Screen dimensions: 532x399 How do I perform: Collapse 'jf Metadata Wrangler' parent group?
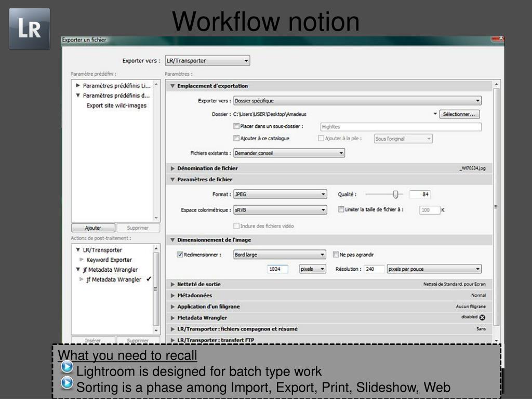(78, 270)
